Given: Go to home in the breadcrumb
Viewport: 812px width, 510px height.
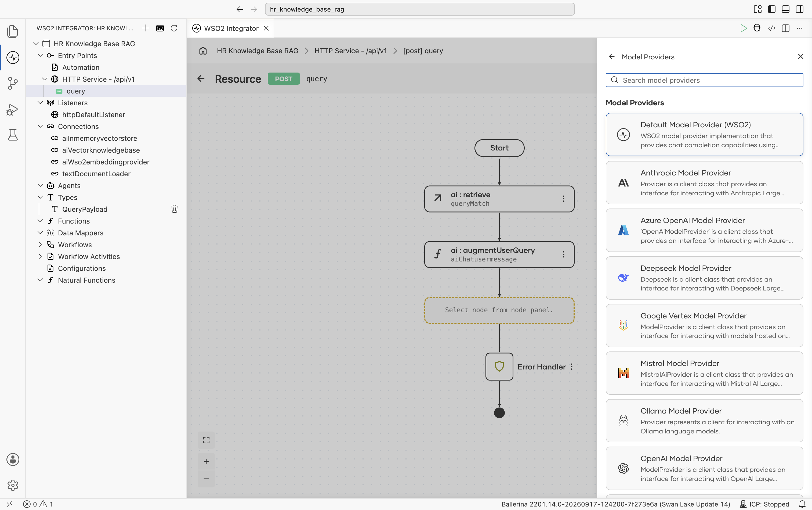Looking at the screenshot, I should click(203, 51).
